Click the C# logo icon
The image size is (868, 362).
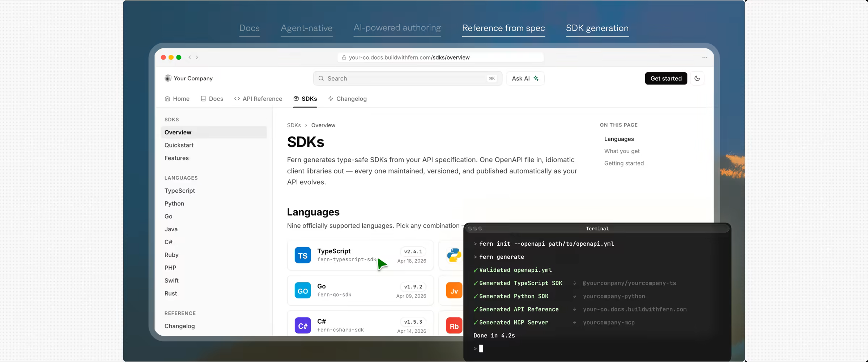point(303,326)
